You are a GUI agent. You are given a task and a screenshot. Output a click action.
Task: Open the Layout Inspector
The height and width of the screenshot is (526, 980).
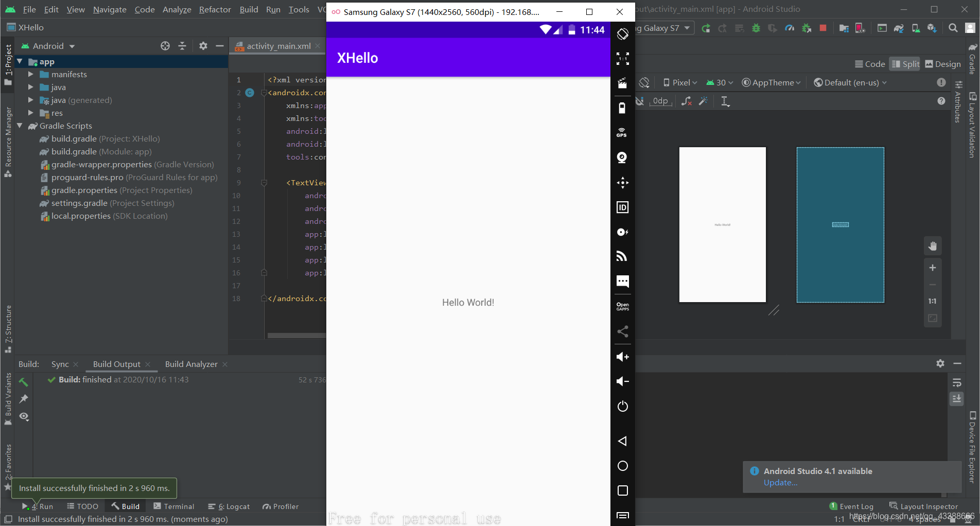[924, 506]
